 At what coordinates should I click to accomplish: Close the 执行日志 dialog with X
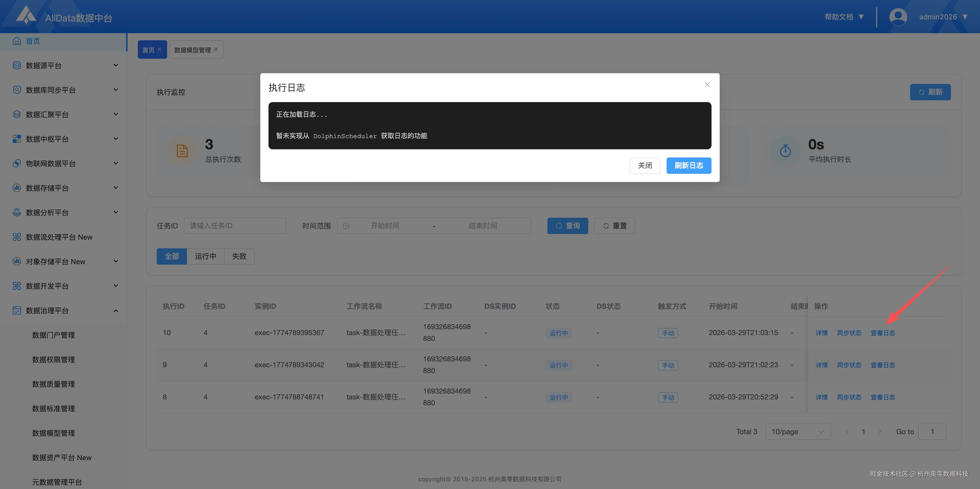click(707, 84)
